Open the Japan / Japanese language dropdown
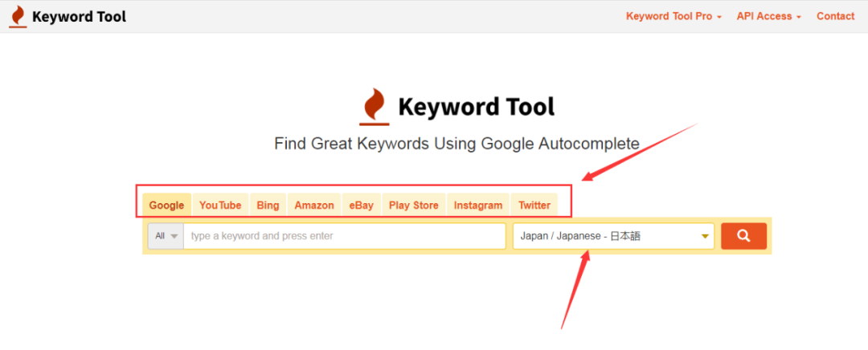This screenshot has height=350, width=868. click(x=614, y=236)
